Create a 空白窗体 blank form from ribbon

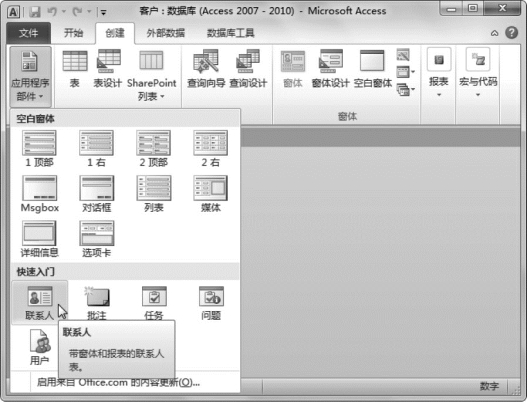(x=372, y=69)
